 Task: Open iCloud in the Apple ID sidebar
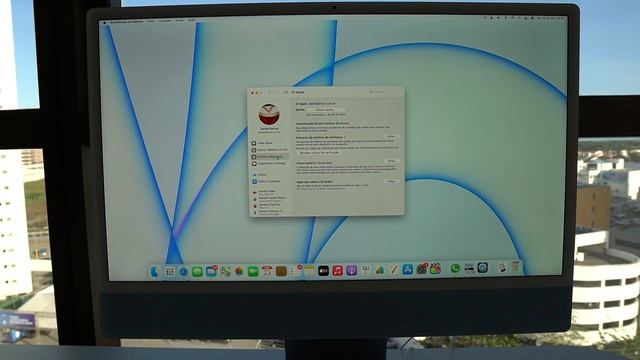pyautogui.click(x=260, y=175)
